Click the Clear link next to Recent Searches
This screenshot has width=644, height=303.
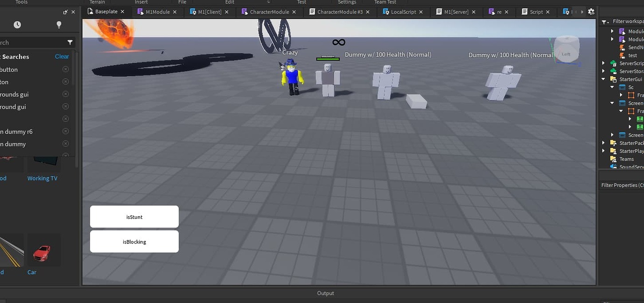tap(62, 56)
